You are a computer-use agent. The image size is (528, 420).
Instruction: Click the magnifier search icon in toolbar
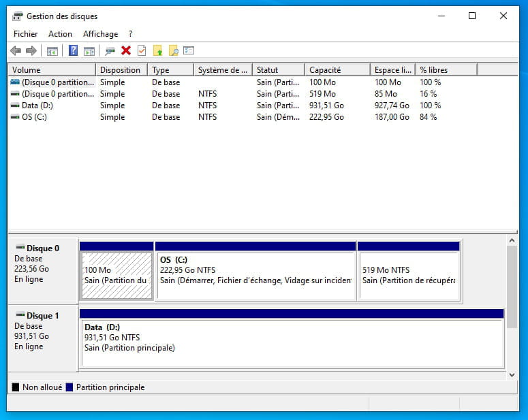click(x=174, y=50)
